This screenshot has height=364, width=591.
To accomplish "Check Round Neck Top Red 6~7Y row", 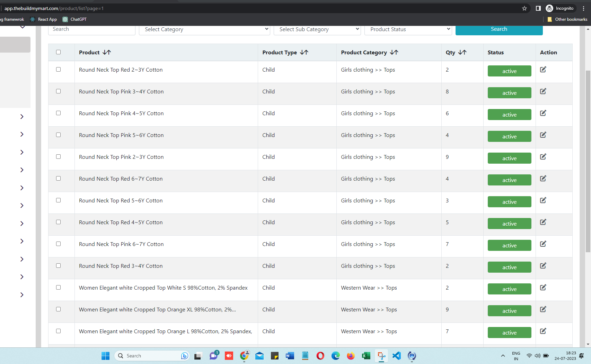I will [58, 179].
